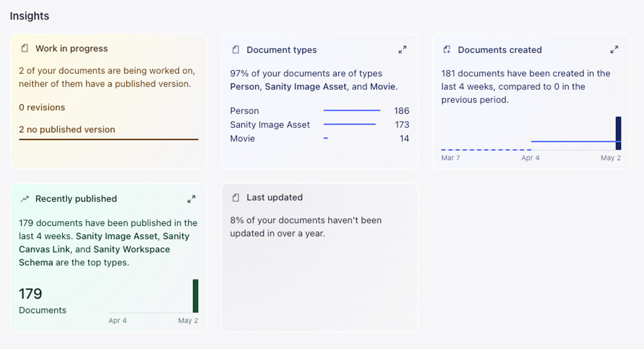
Task: Select the '0 revisions' row
Action: (x=42, y=107)
